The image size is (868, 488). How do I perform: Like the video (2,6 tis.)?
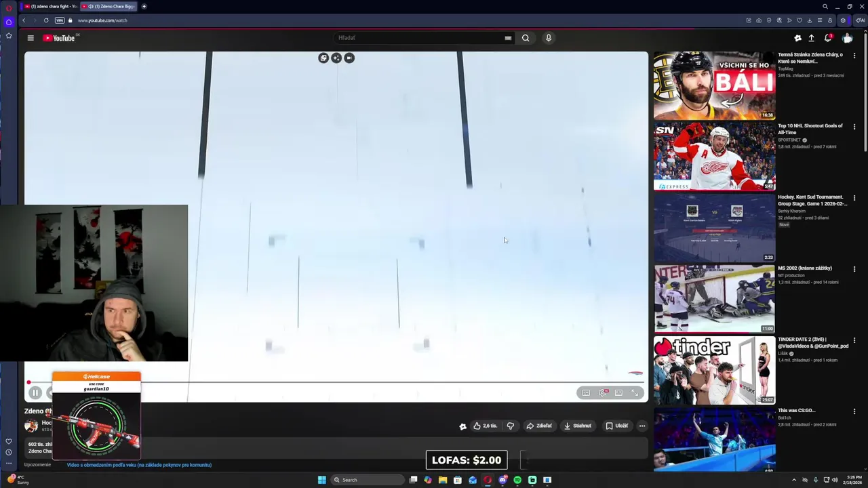tap(486, 426)
